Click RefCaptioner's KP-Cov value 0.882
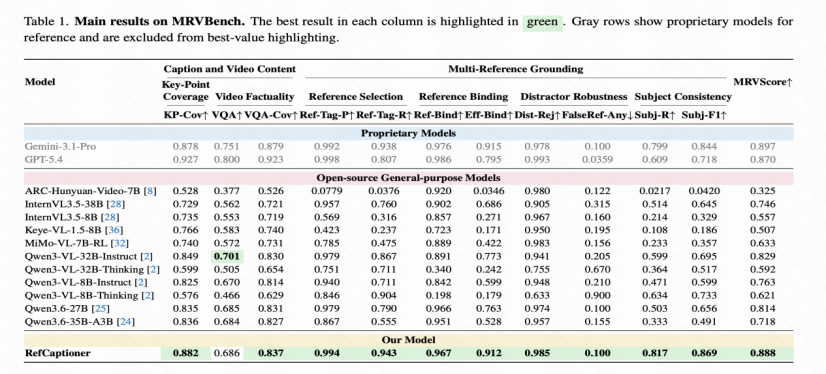Viewport: 826px width, 374px height. tap(186, 353)
